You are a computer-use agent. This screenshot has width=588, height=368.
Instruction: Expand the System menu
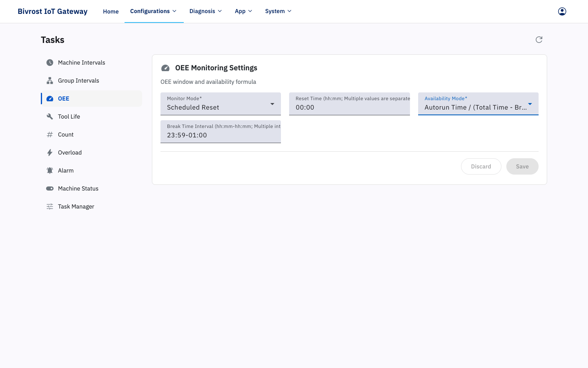click(x=278, y=11)
